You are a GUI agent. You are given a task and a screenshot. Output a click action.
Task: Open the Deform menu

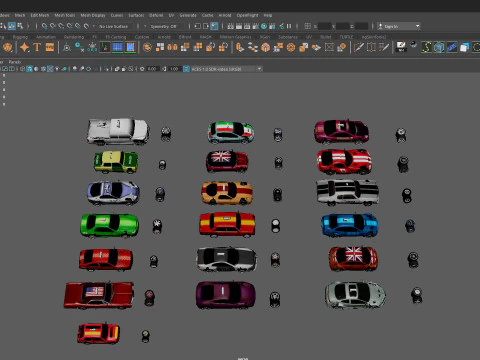click(x=156, y=15)
